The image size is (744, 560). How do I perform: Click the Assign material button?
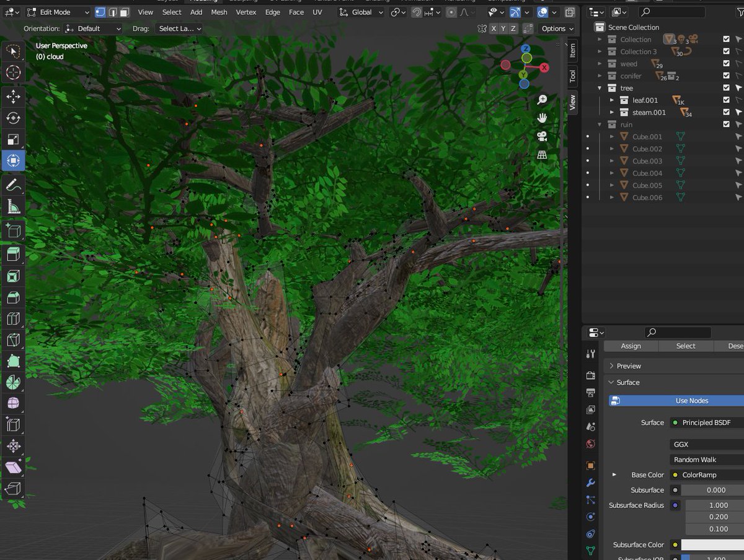click(631, 346)
